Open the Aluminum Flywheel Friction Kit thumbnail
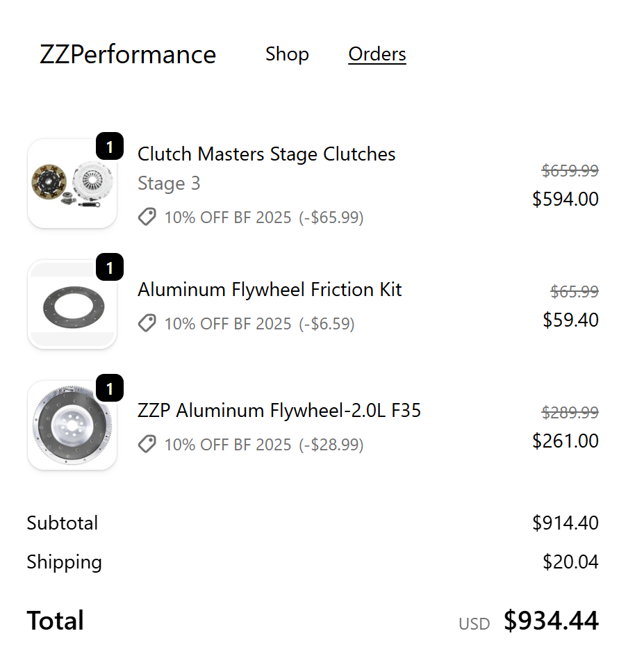This screenshot has height=663, width=644. (72, 304)
